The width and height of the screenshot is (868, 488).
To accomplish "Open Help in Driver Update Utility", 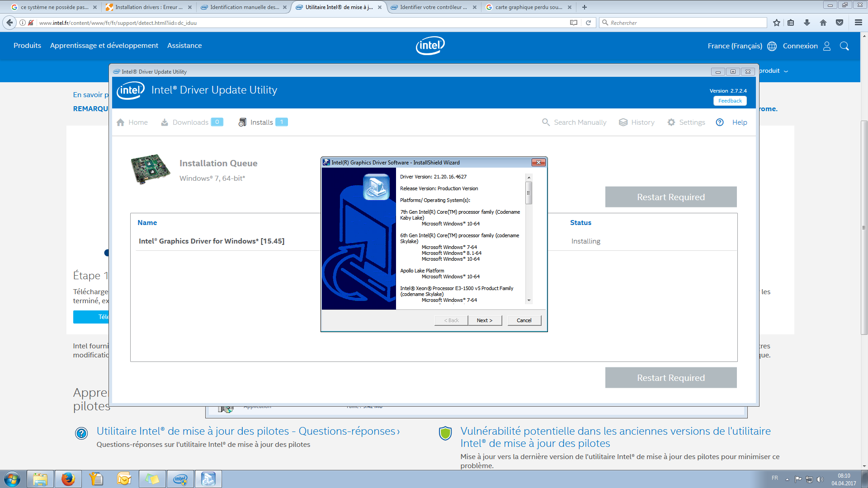I will pos(731,122).
